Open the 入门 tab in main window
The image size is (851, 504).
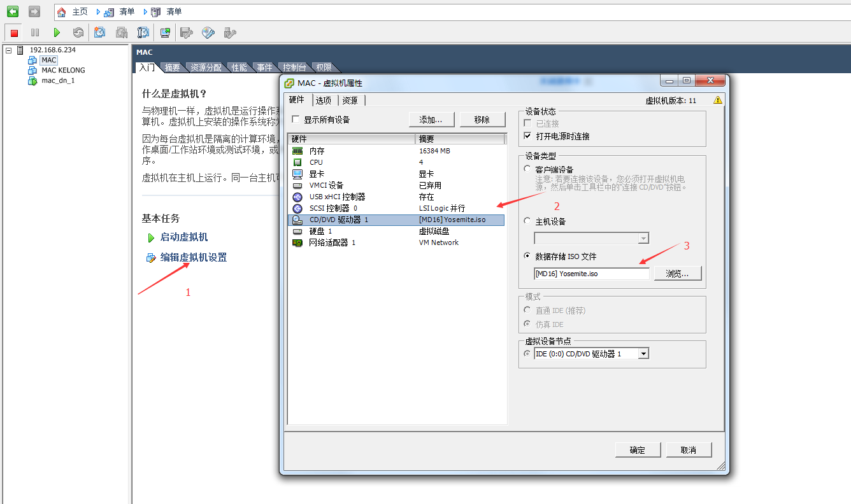click(147, 67)
